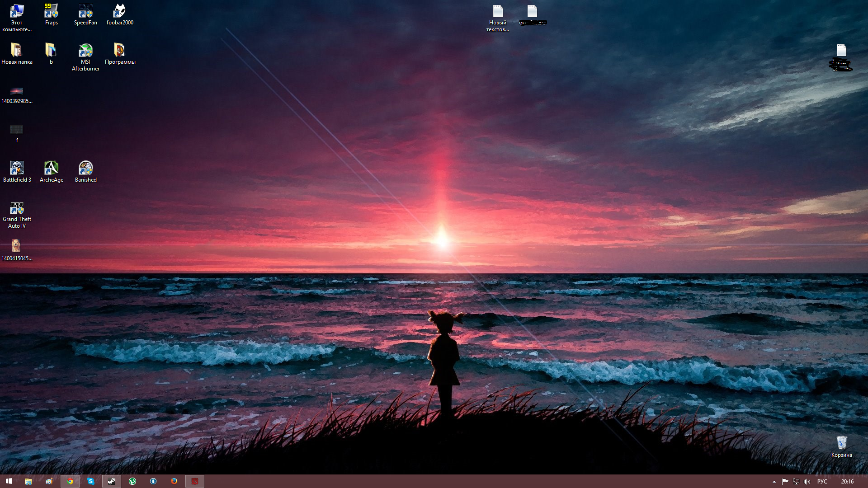Image resolution: width=868 pixels, height=488 pixels.
Task: Click the 20:16 taskbar clock
Action: (x=847, y=482)
